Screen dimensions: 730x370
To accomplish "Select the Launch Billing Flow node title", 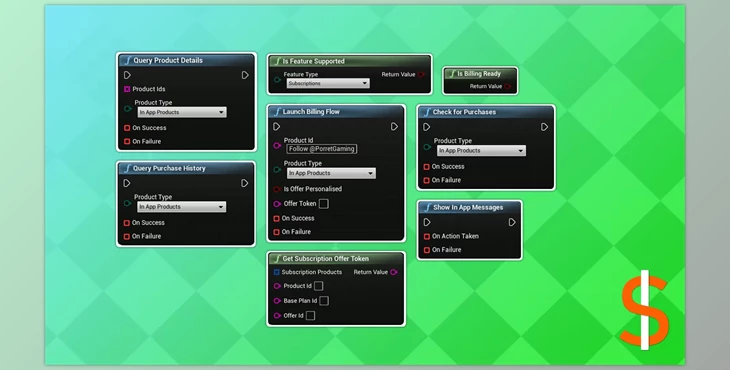I will (311, 112).
